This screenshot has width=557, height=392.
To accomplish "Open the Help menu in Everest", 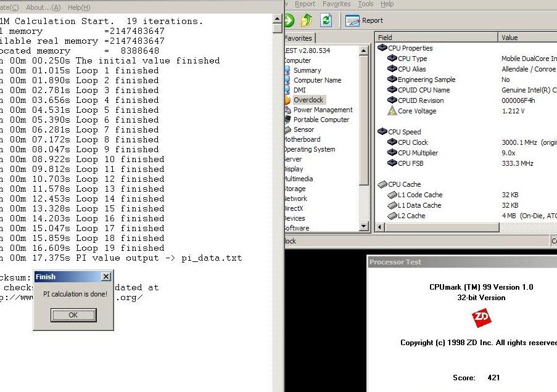I will tap(387, 4).
